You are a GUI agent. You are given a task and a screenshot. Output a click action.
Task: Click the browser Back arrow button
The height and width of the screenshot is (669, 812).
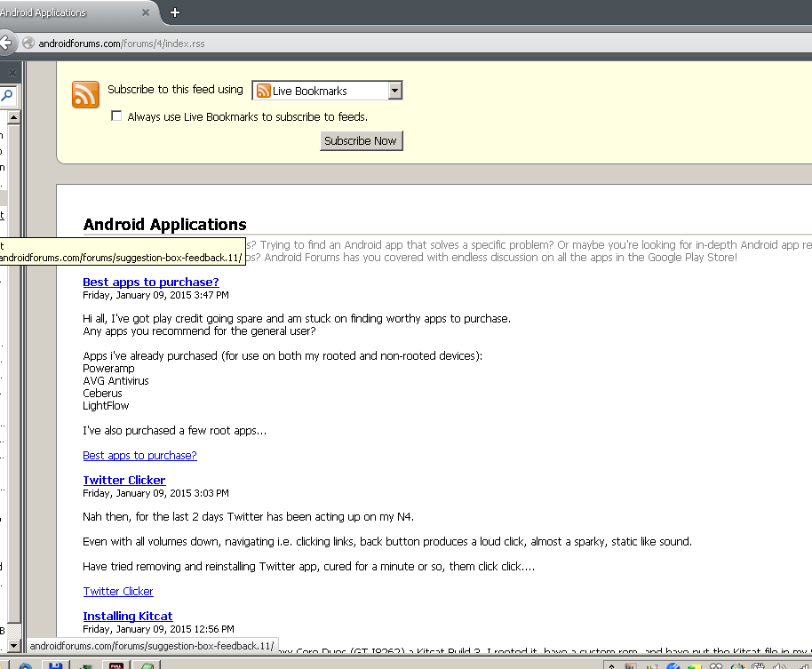(5, 43)
